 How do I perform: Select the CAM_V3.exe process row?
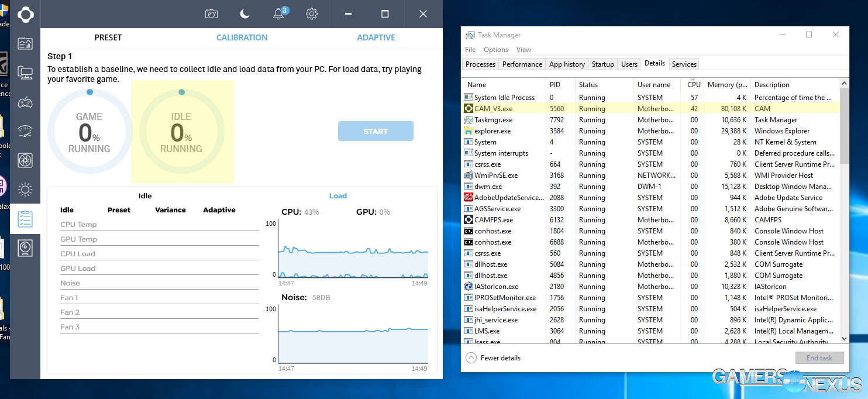pyautogui.click(x=493, y=109)
